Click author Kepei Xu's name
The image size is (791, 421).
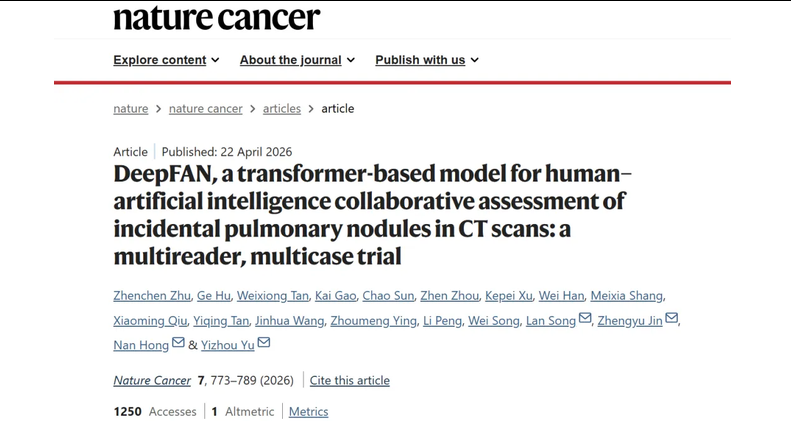tap(508, 295)
